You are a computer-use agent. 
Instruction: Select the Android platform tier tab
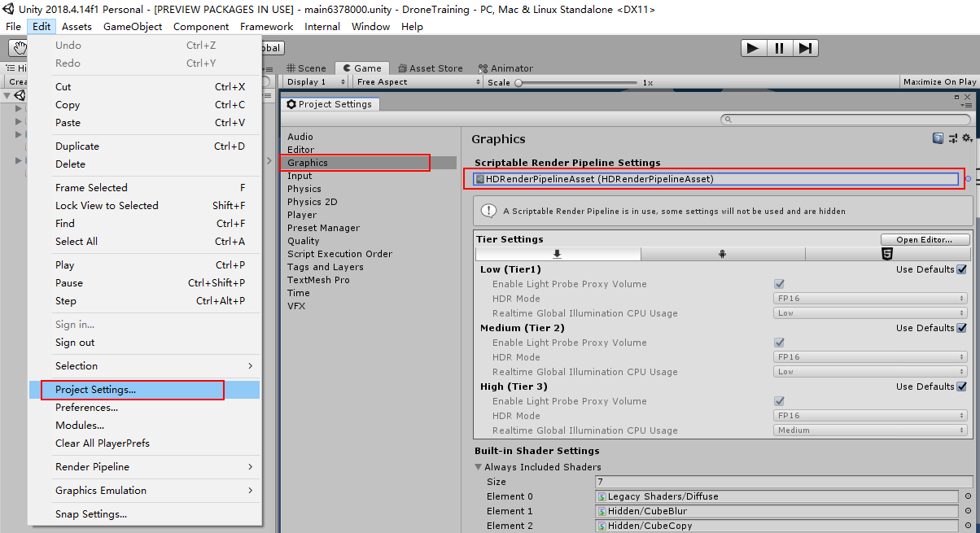point(723,254)
